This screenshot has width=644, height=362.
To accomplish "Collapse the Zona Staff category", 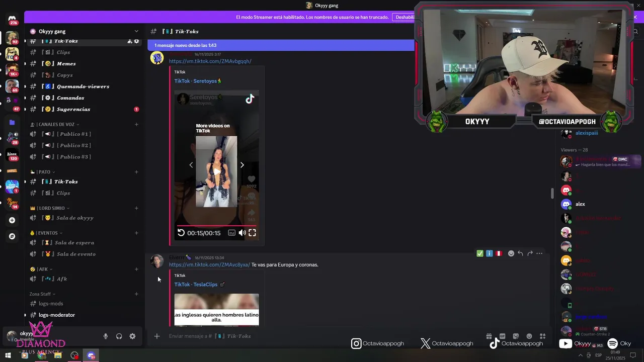I will coord(42,294).
